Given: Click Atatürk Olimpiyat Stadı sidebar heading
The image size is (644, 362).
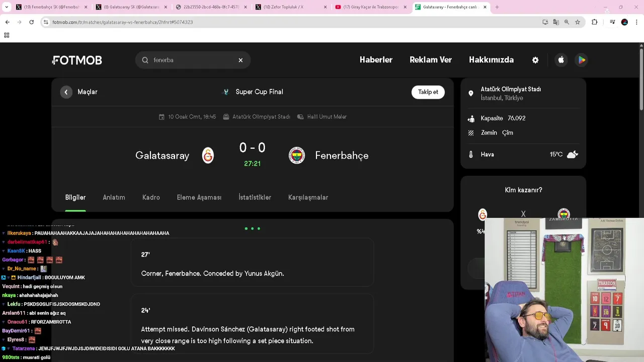Looking at the screenshot, I should [511, 89].
